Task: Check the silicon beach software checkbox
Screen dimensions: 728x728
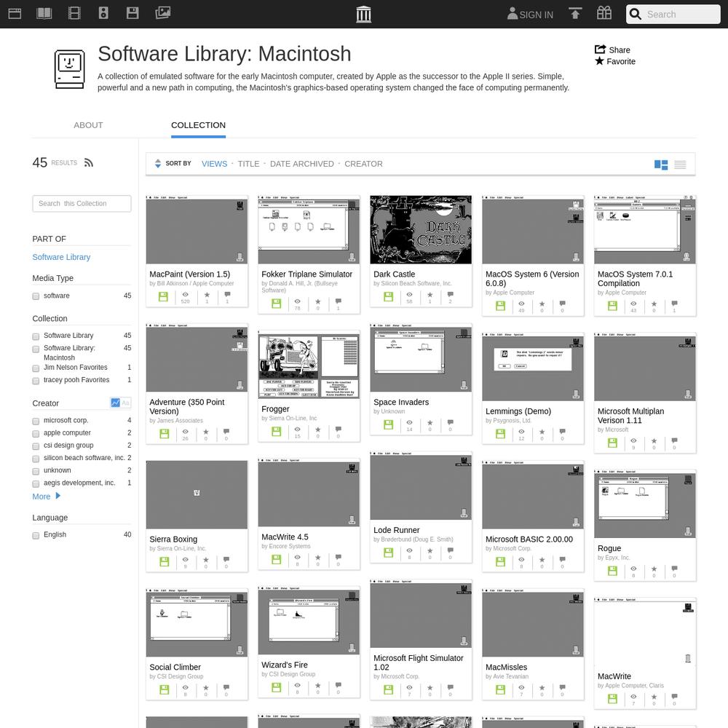Action: (36, 459)
